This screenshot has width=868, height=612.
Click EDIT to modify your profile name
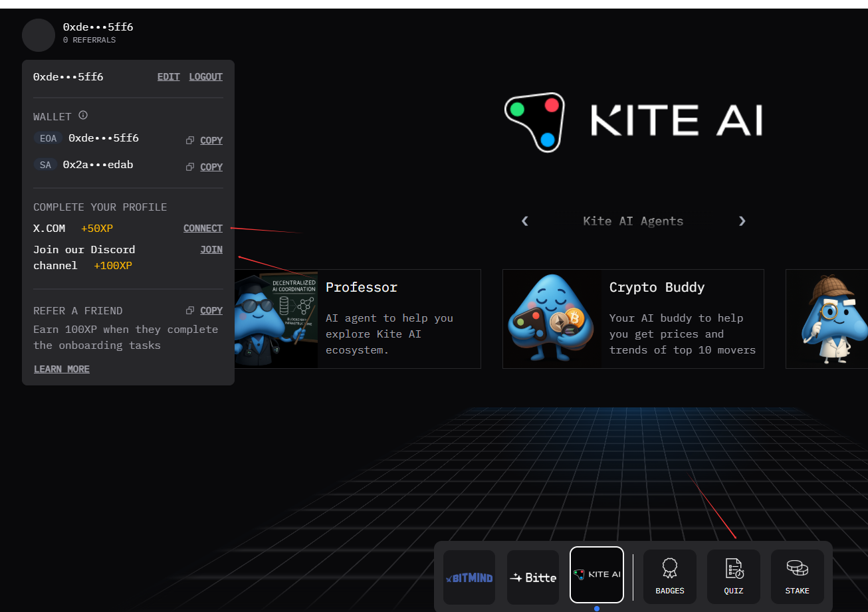pos(168,76)
